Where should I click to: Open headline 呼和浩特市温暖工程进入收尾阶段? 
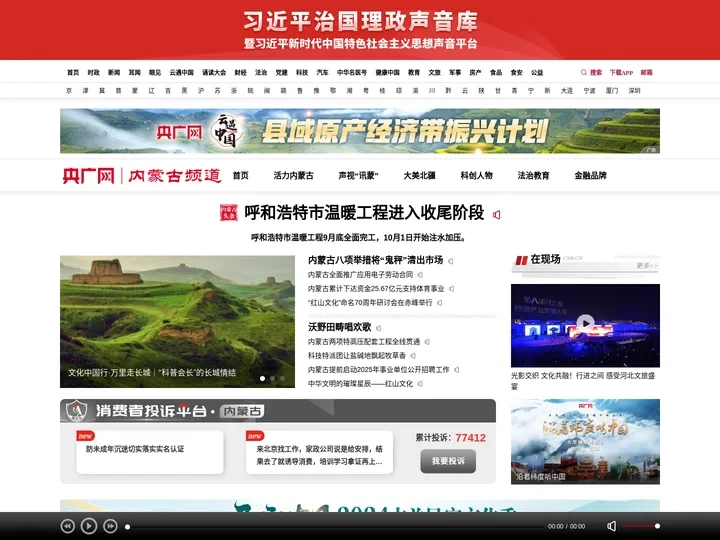click(364, 213)
